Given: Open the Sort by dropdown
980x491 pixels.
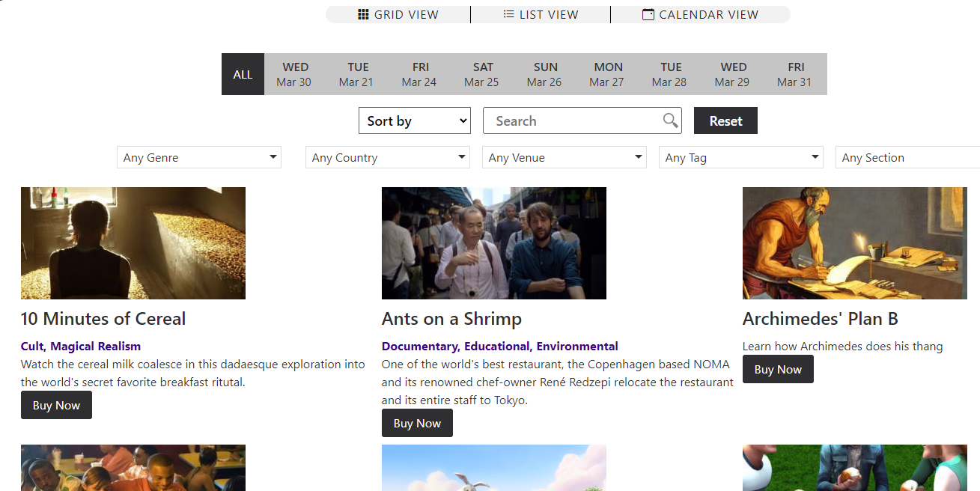Looking at the screenshot, I should (415, 121).
